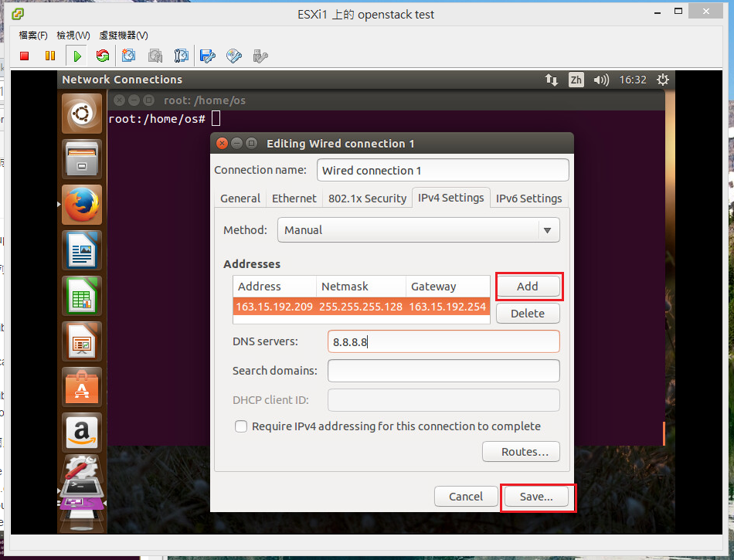Image resolution: width=734 pixels, height=560 pixels.
Task: Click the Add address button
Action: pyautogui.click(x=528, y=287)
